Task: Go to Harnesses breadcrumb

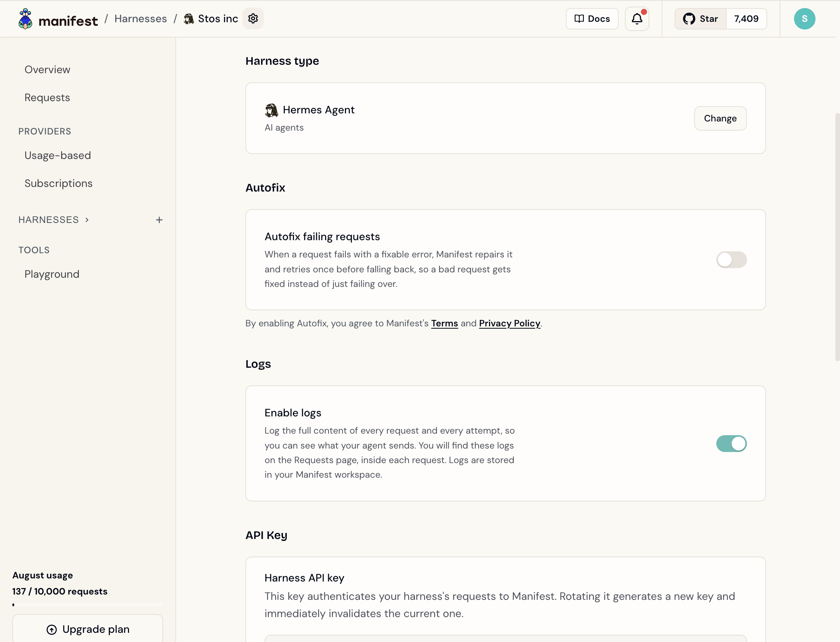Action: click(x=141, y=19)
